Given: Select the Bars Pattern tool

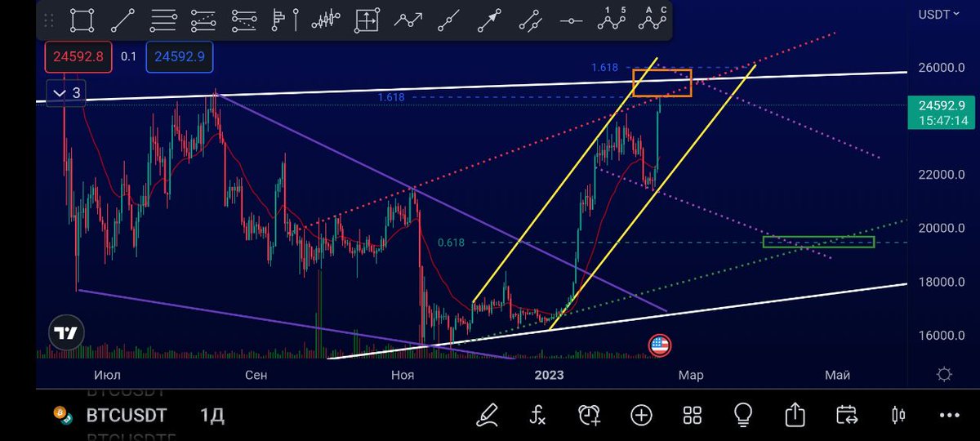Looking at the screenshot, I should [327, 20].
